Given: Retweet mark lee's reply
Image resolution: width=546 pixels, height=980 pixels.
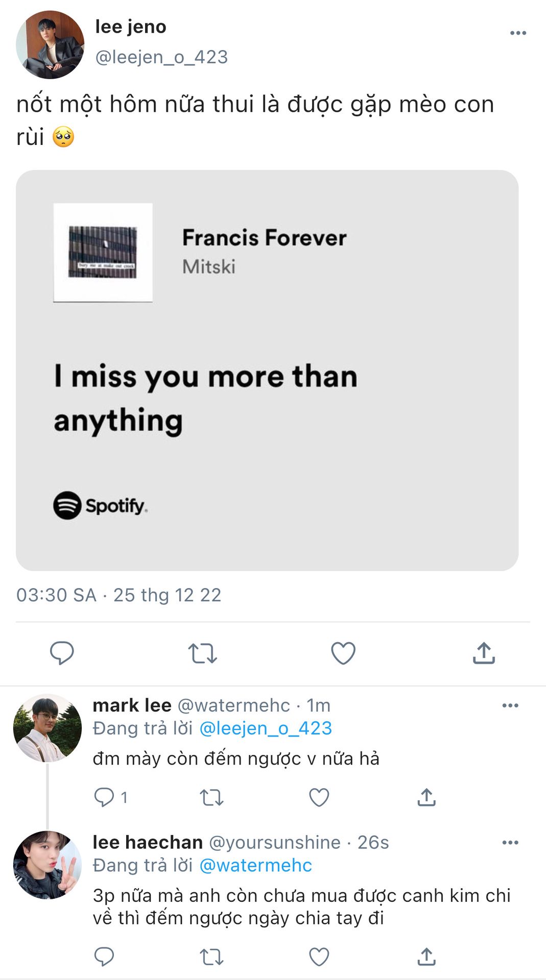Looking at the screenshot, I should pyautogui.click(x=211, y=797).
